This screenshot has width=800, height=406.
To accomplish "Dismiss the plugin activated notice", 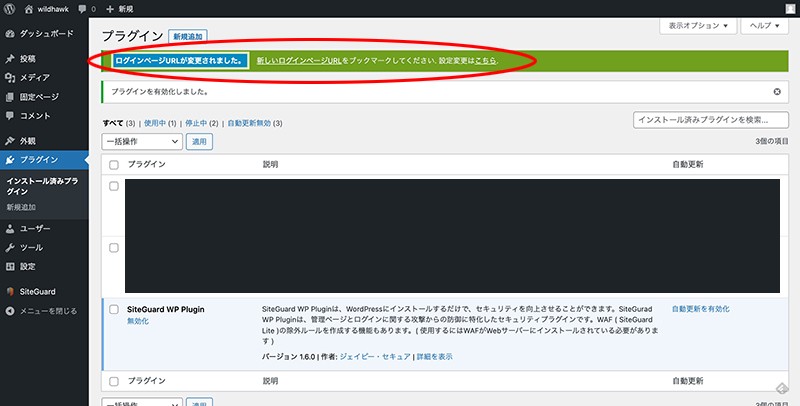I will pyautogui.click(x=777, y=91).
